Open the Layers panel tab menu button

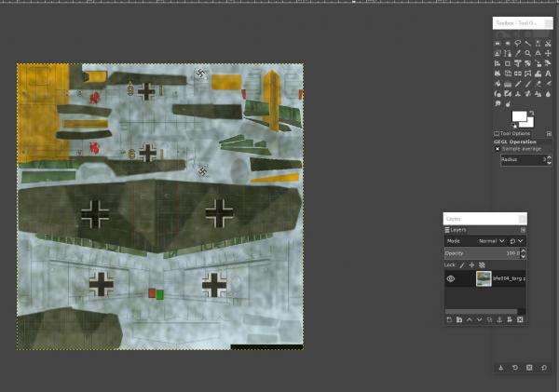(523, 230)
